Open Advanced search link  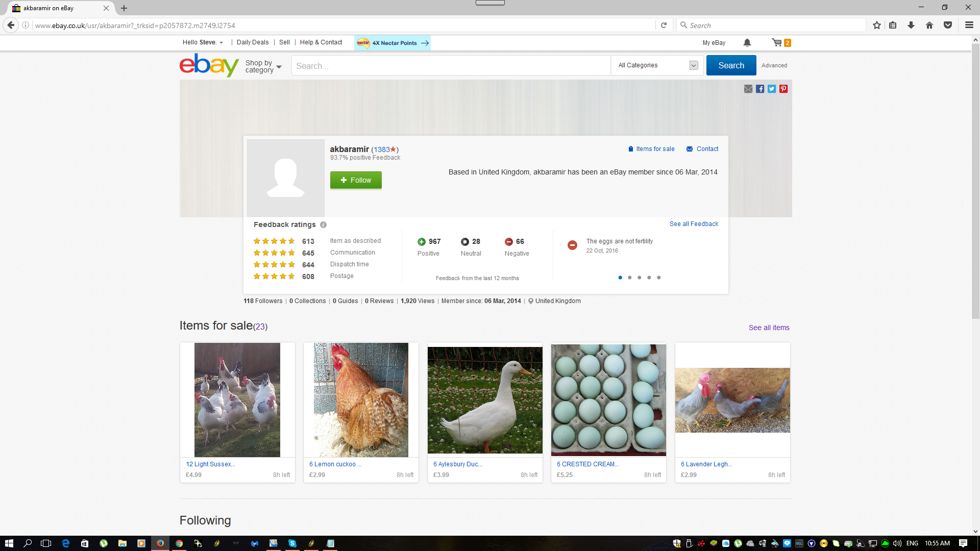[774, 65]
